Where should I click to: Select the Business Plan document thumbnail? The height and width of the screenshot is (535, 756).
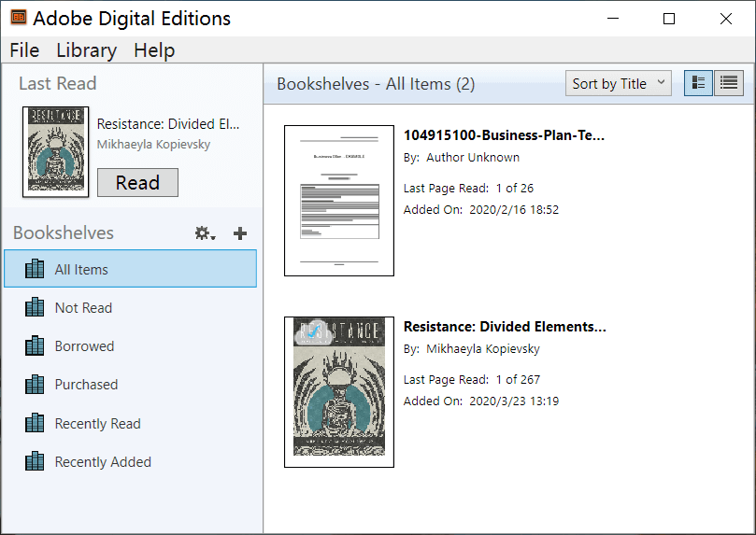[x=339, y=201]
